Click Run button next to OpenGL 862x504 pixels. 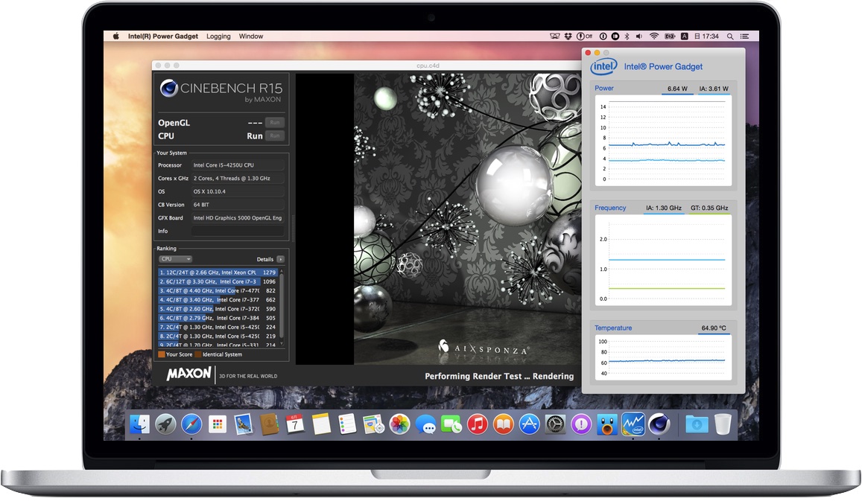click(275, 123)
